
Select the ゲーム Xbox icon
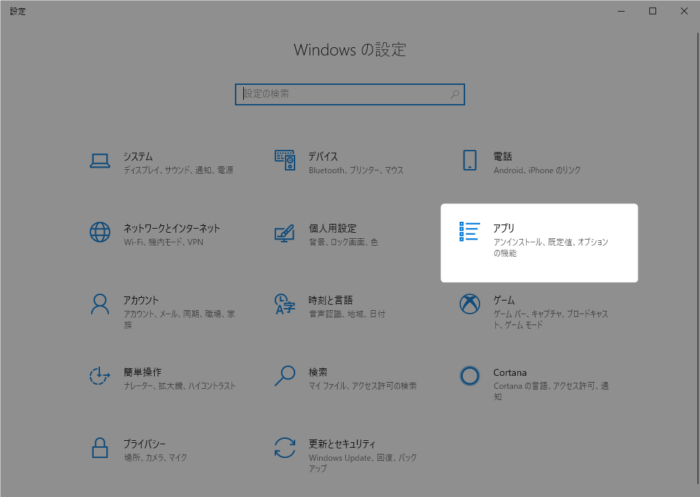click(469, 304)
